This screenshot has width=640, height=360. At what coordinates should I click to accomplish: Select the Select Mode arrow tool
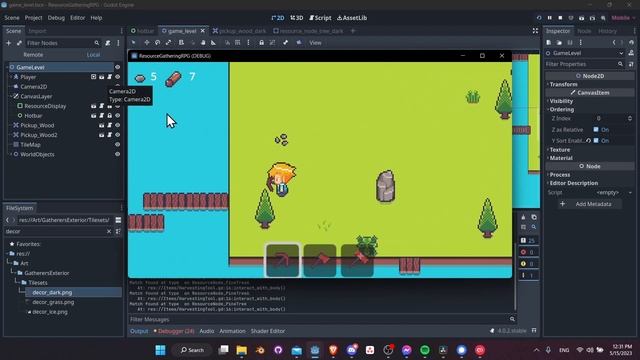(x=133, y=42)
